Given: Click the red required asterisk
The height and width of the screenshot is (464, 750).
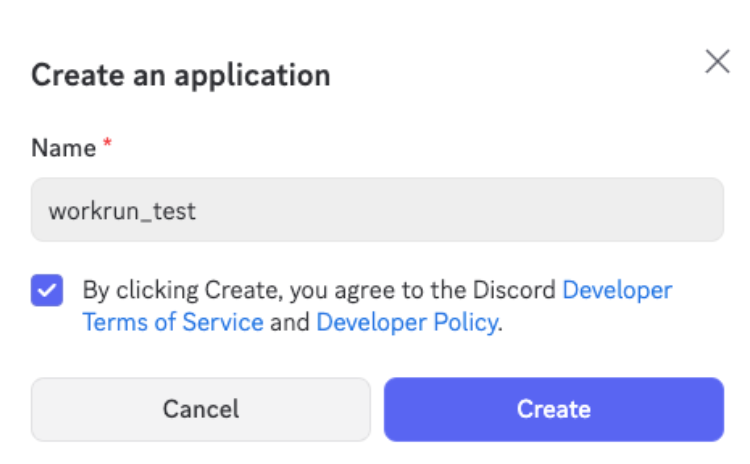Looking at the screenshot, I should [107, 146].
